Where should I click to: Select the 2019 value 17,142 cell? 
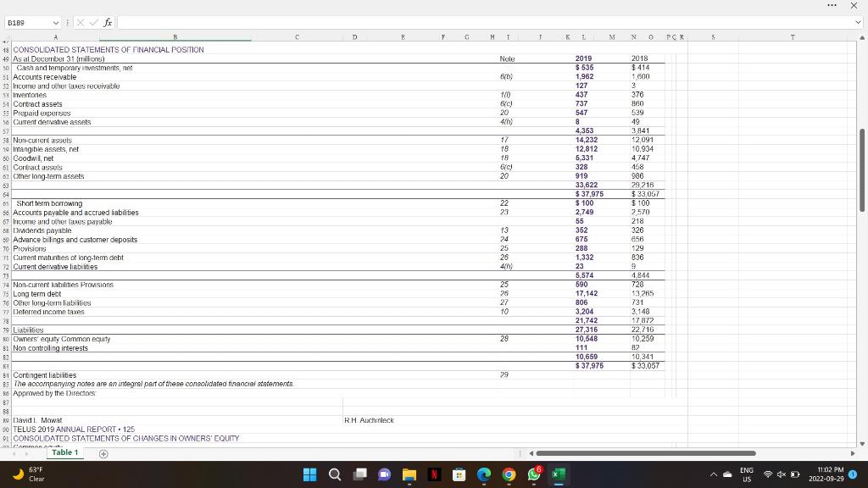click(x=587, y=294)
